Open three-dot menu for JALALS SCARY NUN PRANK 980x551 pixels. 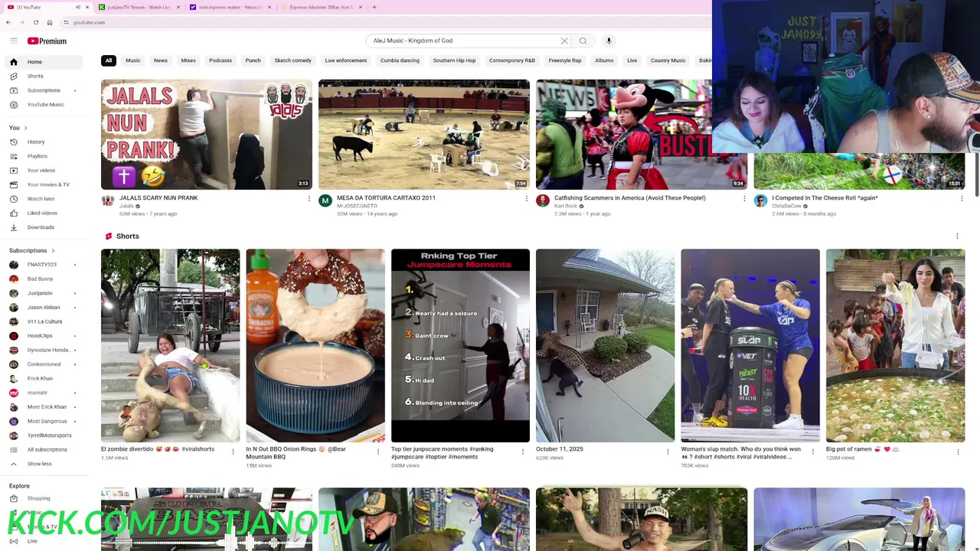coord(309,198)
